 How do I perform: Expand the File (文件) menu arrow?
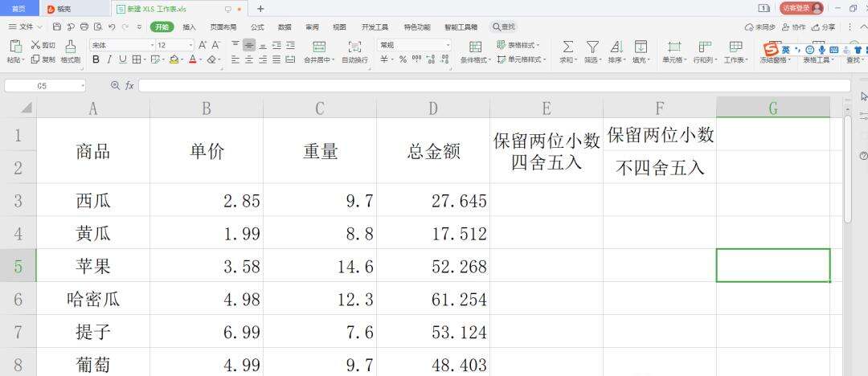40,27
